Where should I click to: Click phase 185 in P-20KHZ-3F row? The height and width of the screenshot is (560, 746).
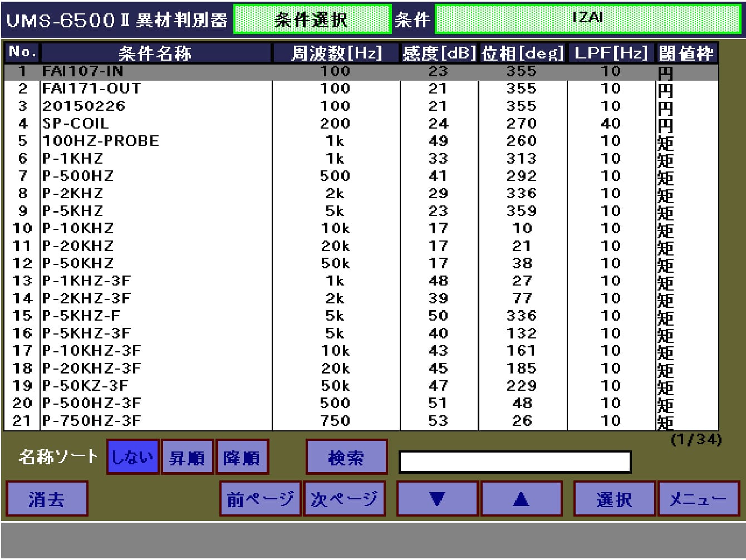(522, 369)
